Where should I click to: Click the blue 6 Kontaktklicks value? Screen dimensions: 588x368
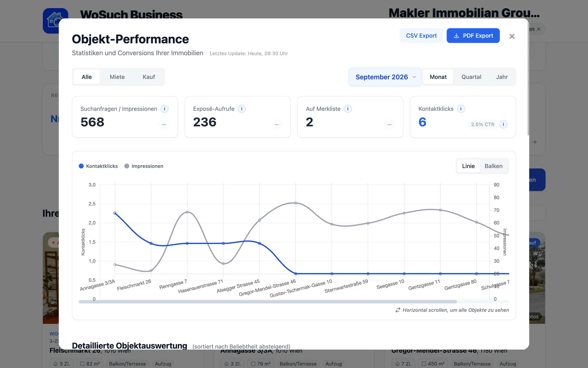click(422, 122)
